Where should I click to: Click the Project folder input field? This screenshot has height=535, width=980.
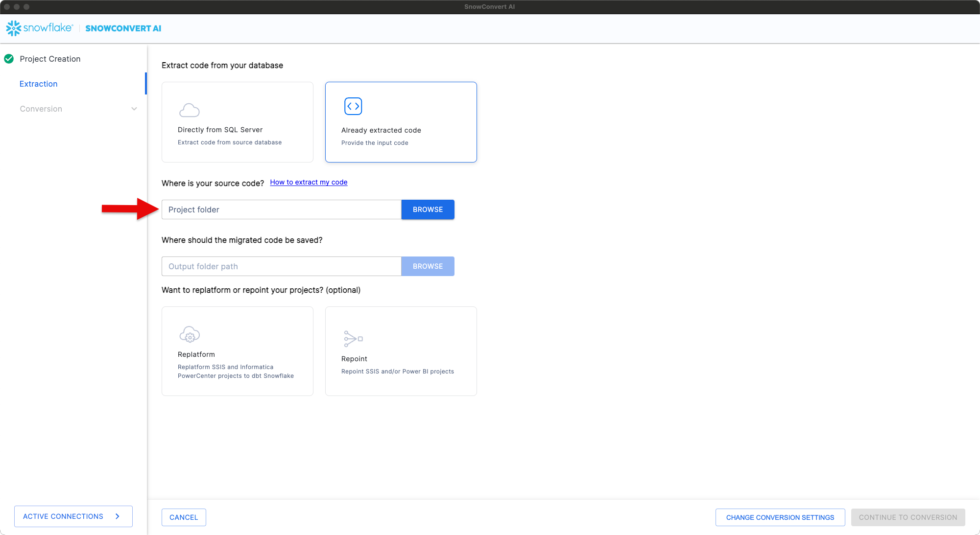point(281,209)
